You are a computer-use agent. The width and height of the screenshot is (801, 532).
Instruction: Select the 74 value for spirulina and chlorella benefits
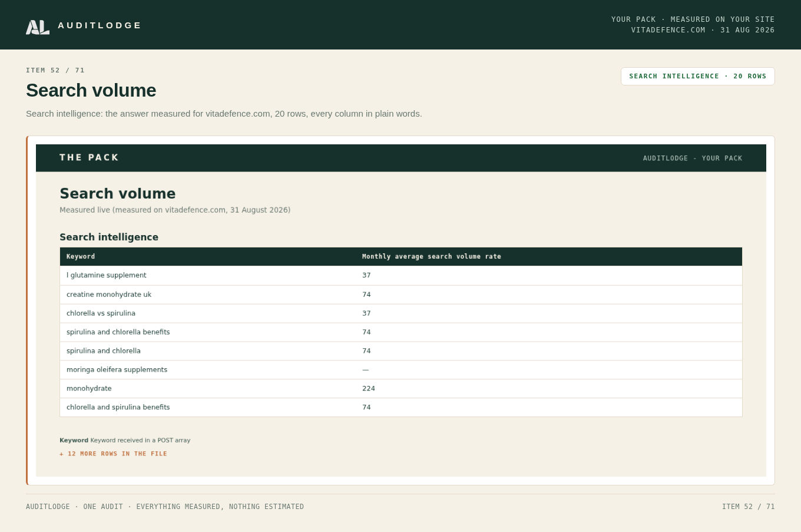click(x=366, y=332)
